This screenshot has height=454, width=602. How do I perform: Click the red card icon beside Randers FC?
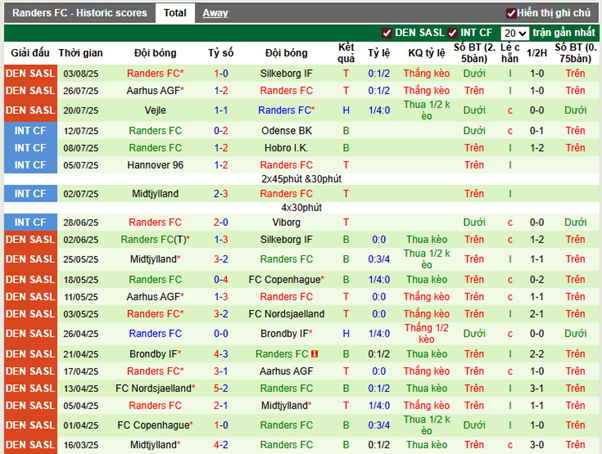[314, 354]
